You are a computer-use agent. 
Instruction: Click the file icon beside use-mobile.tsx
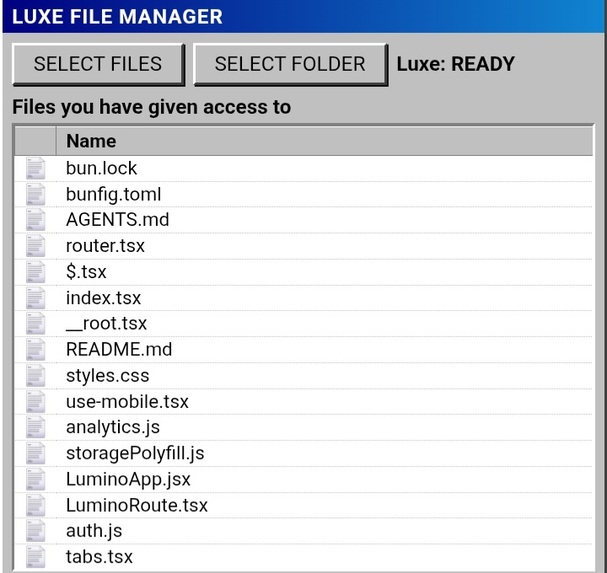(36, 401)
